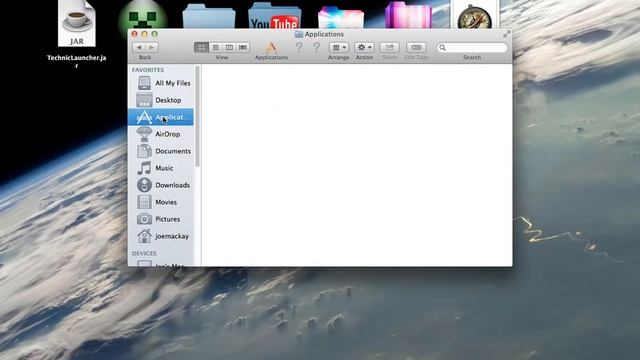Select the plain blue desktop folder
640x360 pixels.
pos(209,16)
